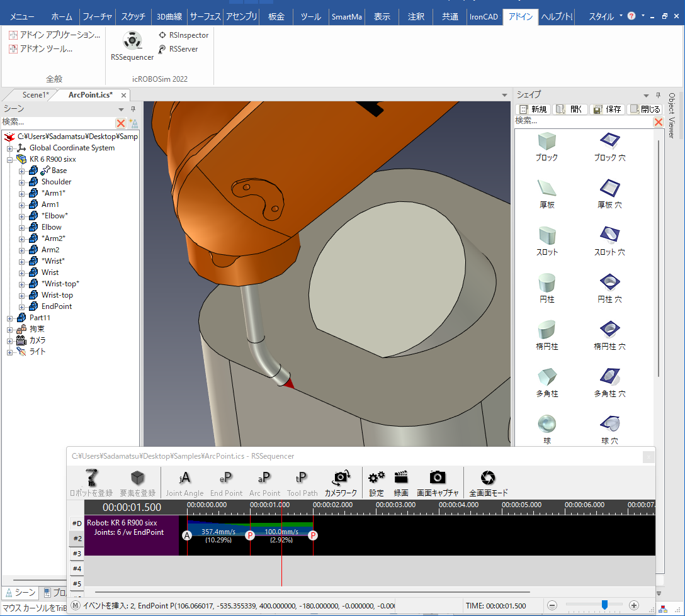Clear the scene search box with the red X
685x616 pixels.
tap(120, 123)
